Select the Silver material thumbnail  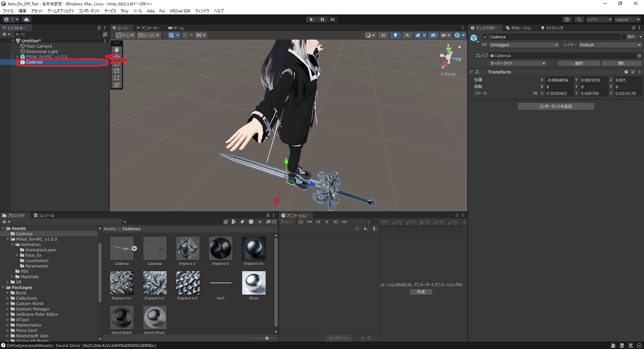click(x=254, y=283)
